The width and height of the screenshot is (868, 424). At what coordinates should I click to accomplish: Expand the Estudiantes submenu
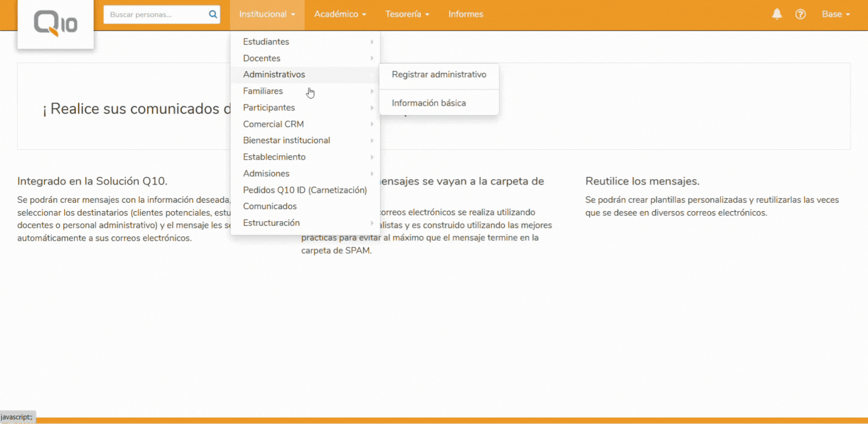click(x=266, y=42)
